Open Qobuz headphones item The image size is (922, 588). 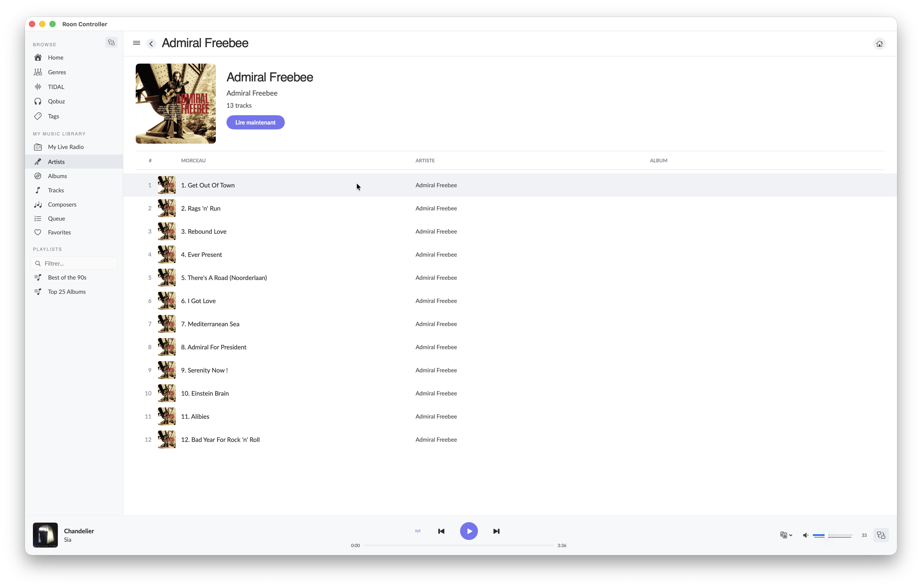(56, 101)
